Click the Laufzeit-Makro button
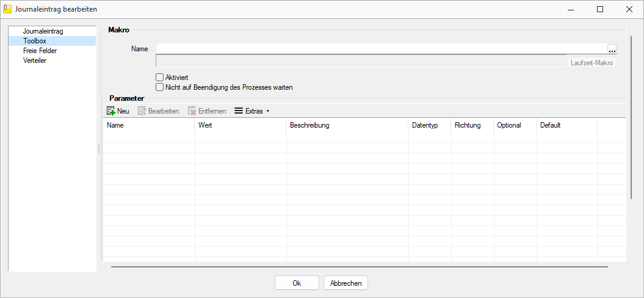Viewport: 644px width, 298px height. (x=592, y=63)
